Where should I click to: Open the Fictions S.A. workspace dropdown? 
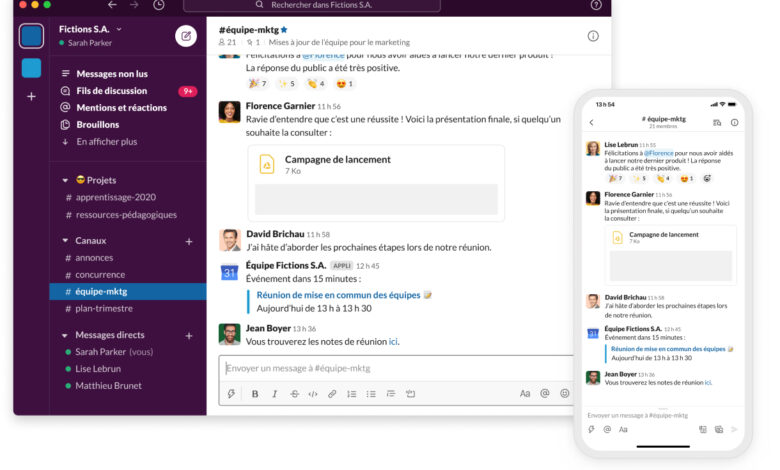(90, 29)
